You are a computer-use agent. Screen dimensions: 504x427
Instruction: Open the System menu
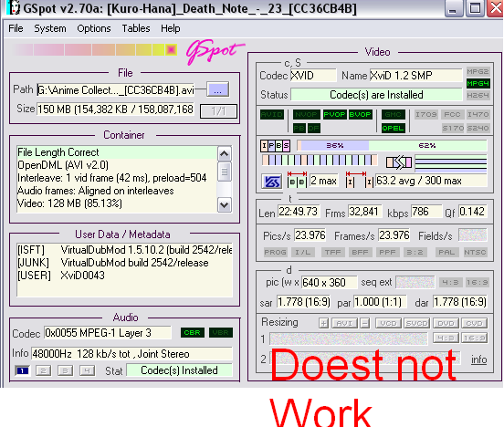click(x=50, y=28)
